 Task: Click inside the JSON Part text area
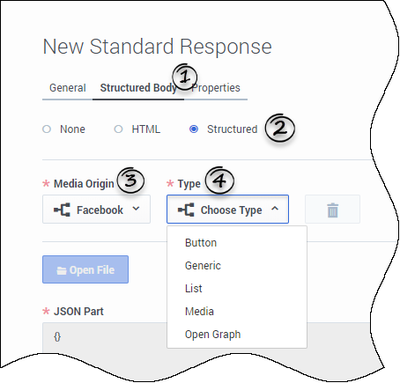tap(104, 337)
